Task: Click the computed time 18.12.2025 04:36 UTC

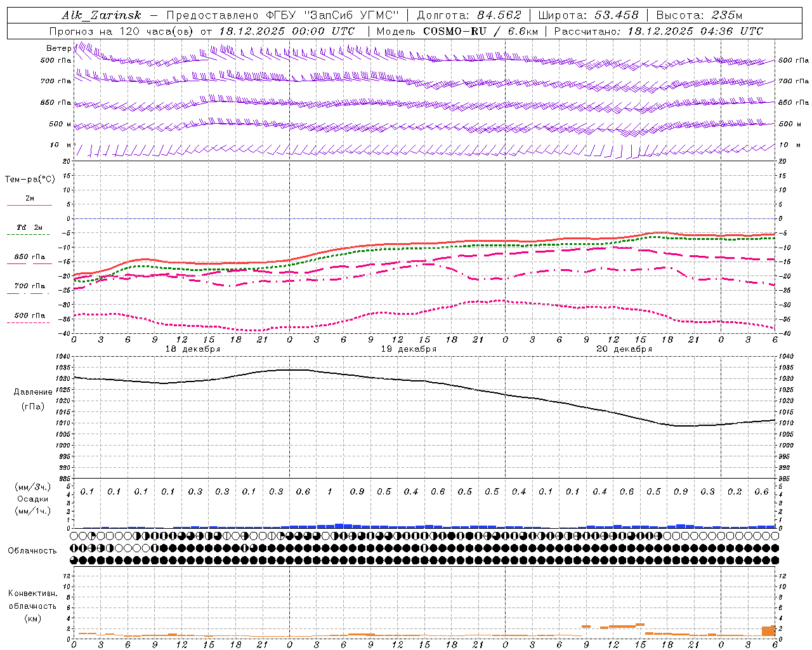Action: (x=695, y=31)
